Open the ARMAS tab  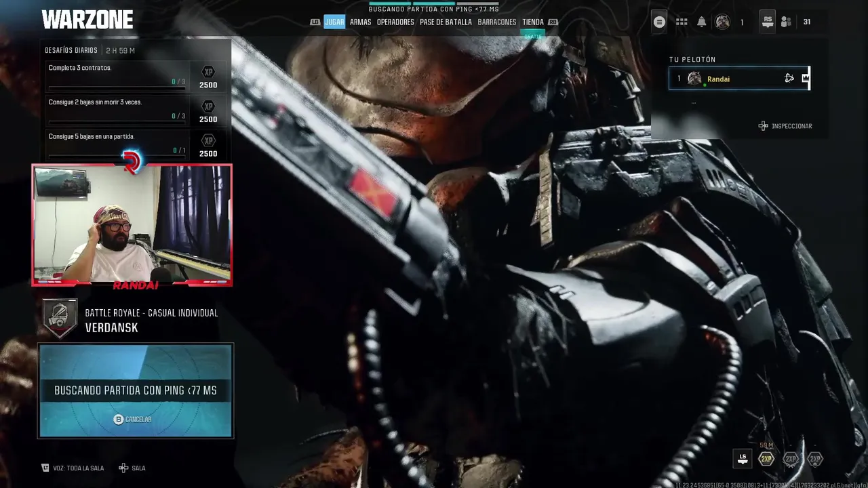[360, 22]
